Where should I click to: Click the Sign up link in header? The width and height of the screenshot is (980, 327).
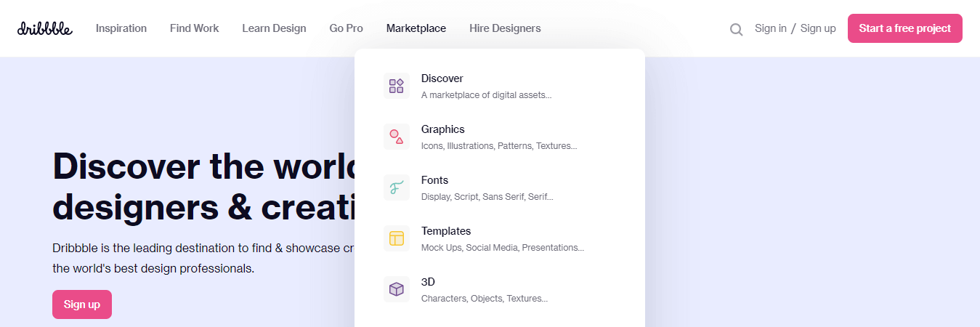click(x=818, y=28)
